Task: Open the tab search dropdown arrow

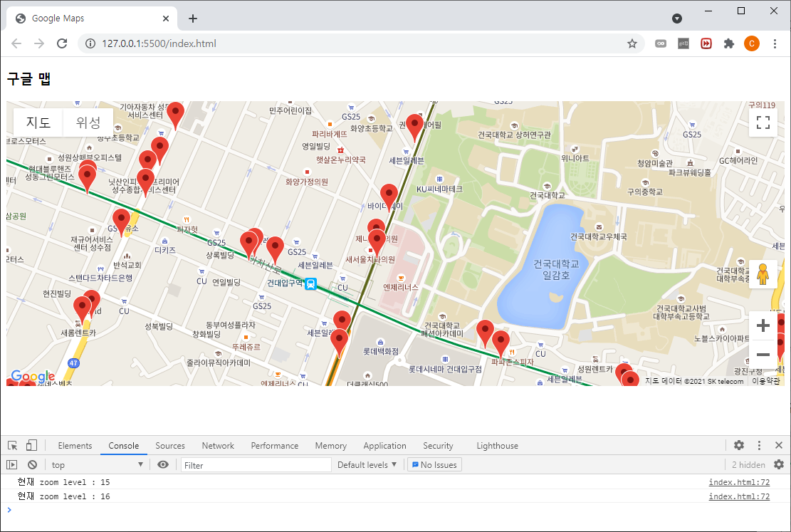Action: pos(677,19)
